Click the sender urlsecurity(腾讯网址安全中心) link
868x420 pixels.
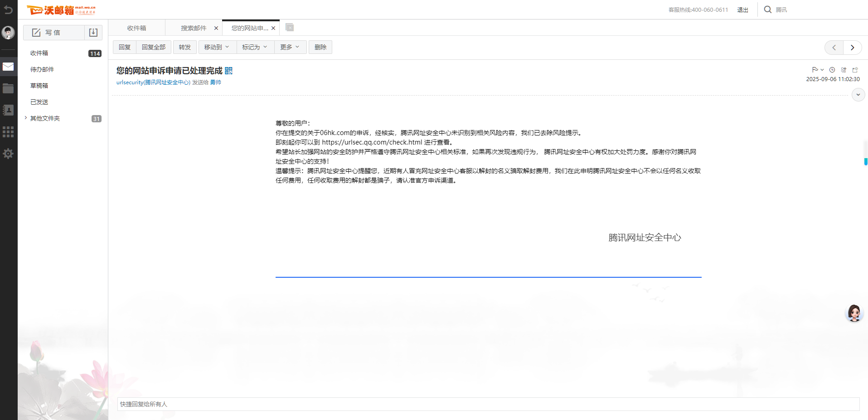153,82
